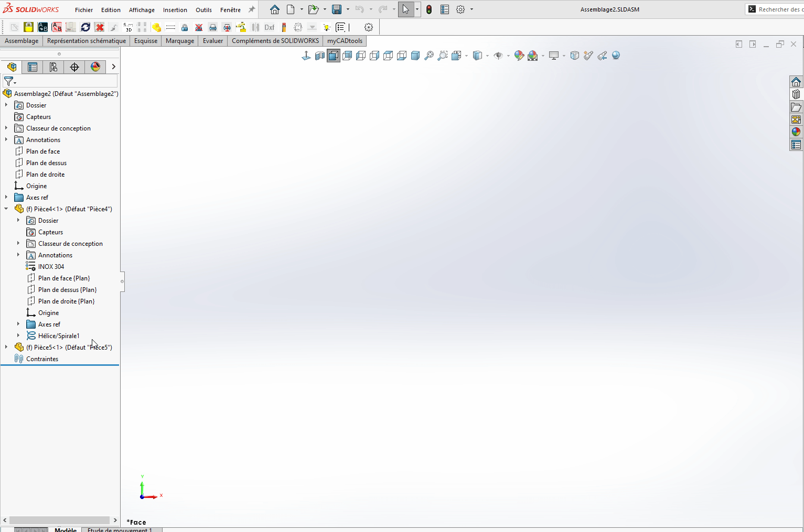Expand the top-level Axes ref folder

pos(6,197)
